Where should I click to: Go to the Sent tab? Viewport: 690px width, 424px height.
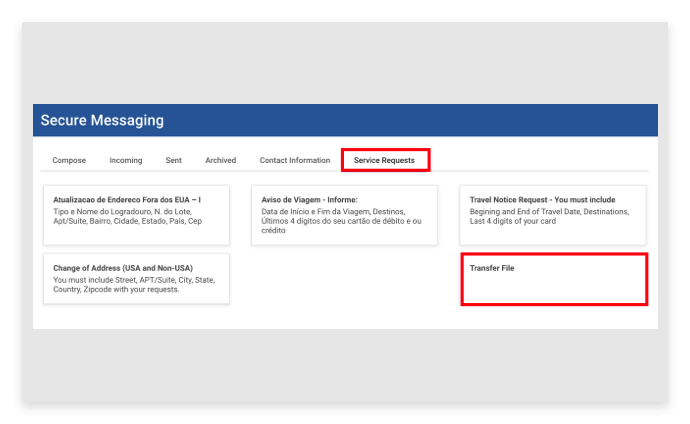[173, 160]
